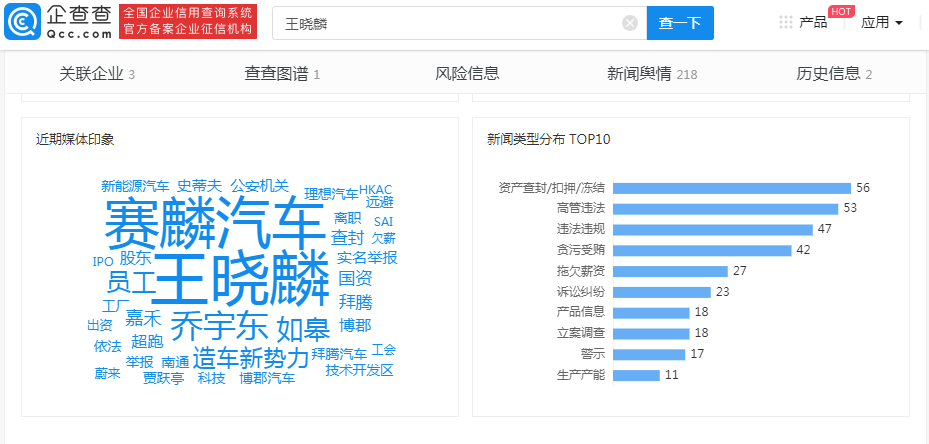
Task: Click the 新闻类型分布 TOP10 heading
Action: pos(548,140)
